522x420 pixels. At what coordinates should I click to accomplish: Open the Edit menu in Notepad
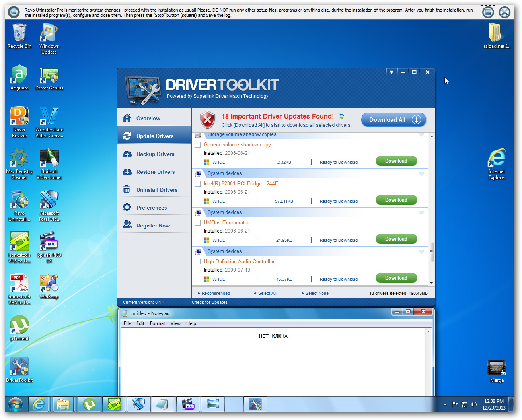pyautogui.click(x=140, y=323)
